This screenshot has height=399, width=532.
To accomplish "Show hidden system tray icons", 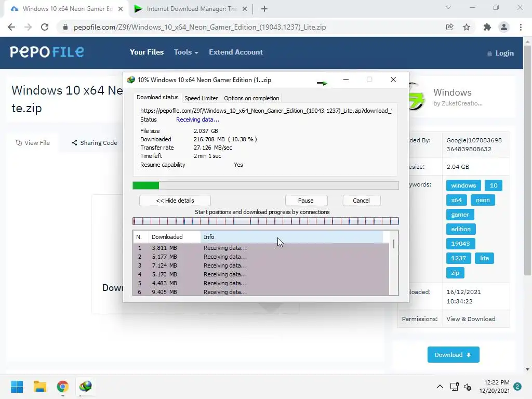I will point(440,387).
